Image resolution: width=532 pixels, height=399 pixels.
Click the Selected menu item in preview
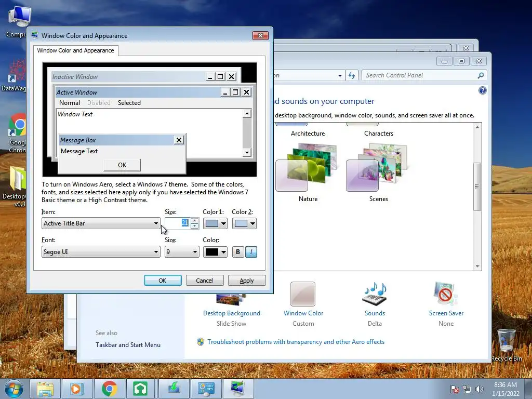click(x=129, y=103)
